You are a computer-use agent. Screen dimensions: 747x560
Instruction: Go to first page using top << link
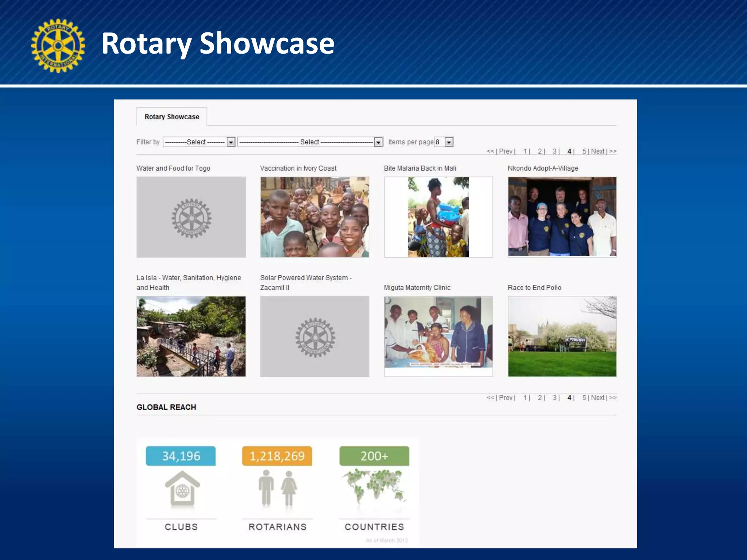[490, 151]
